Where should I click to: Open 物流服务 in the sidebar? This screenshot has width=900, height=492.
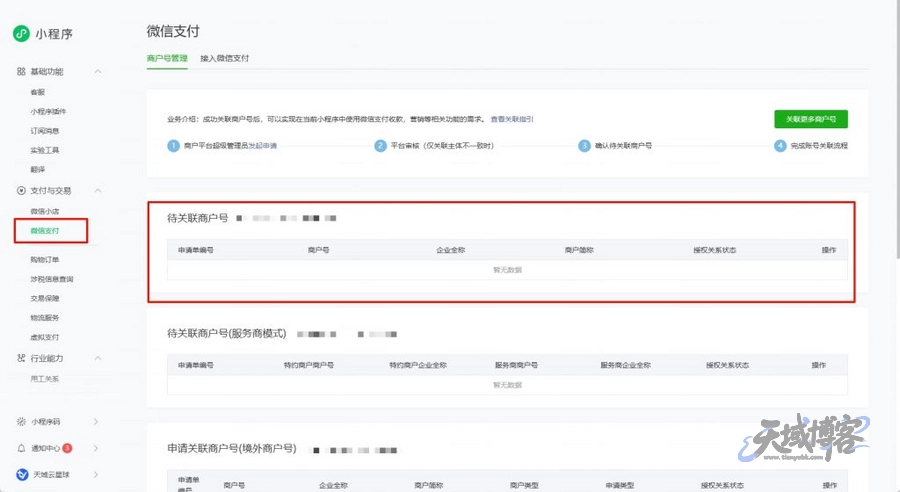pyautogui.click(x=45, y=317)
